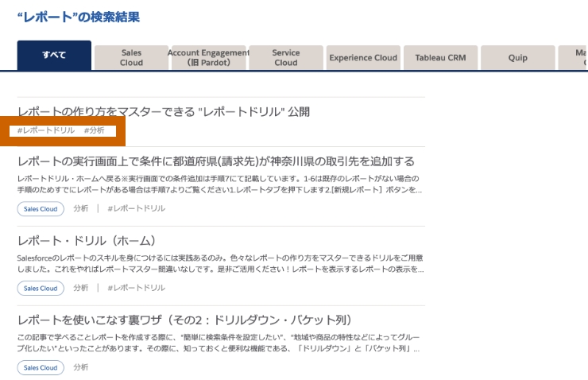
Task: Switch to the Sales Cloud tab
Action: point(131,57)
